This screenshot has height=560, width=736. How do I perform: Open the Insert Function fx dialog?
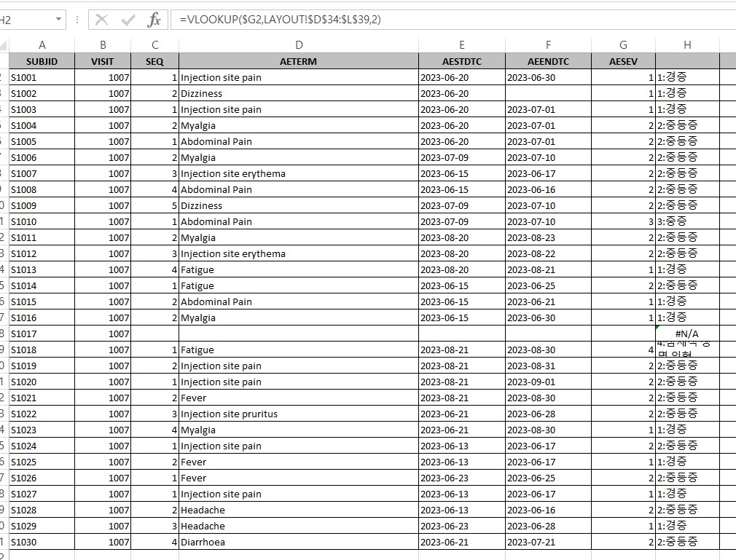(154, 20)
